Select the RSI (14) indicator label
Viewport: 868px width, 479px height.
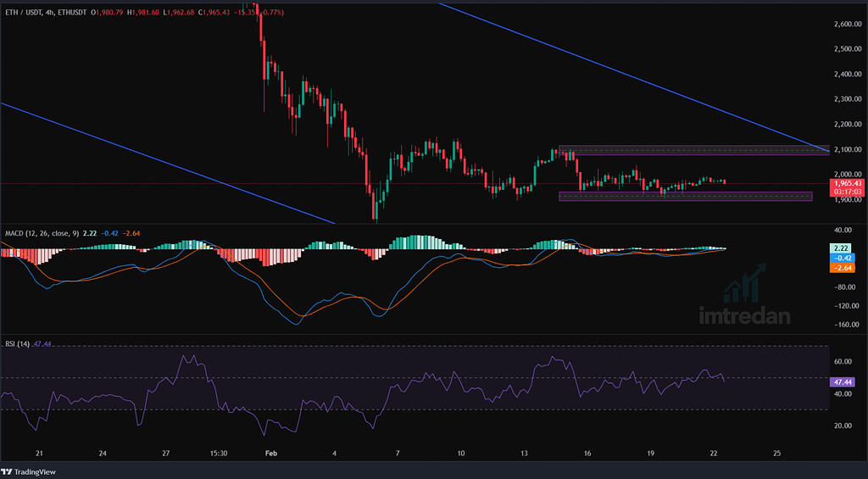tap(17, 344)
